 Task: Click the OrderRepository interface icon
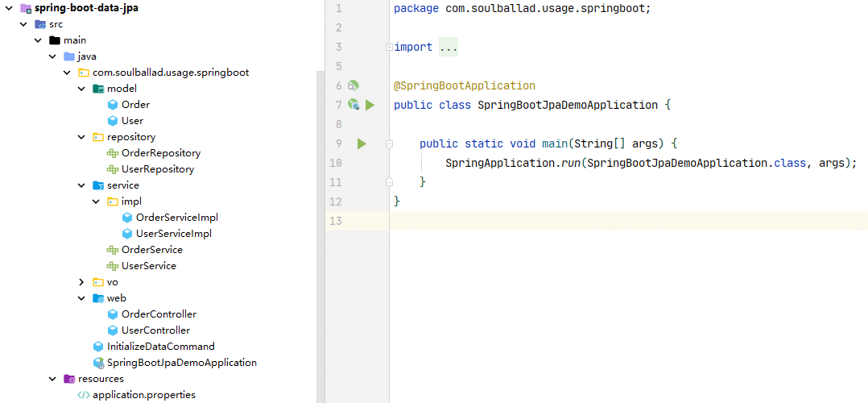coord(113,153)
